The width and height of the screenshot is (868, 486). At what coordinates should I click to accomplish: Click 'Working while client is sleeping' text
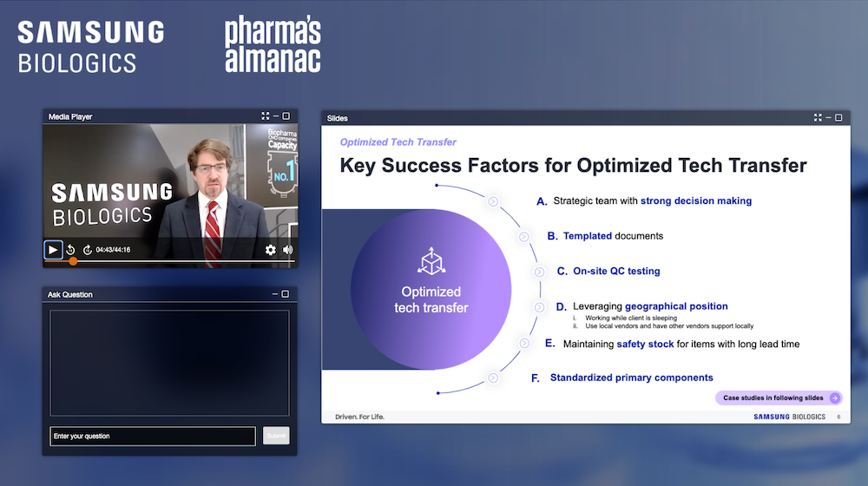click(x=630, y=318)
